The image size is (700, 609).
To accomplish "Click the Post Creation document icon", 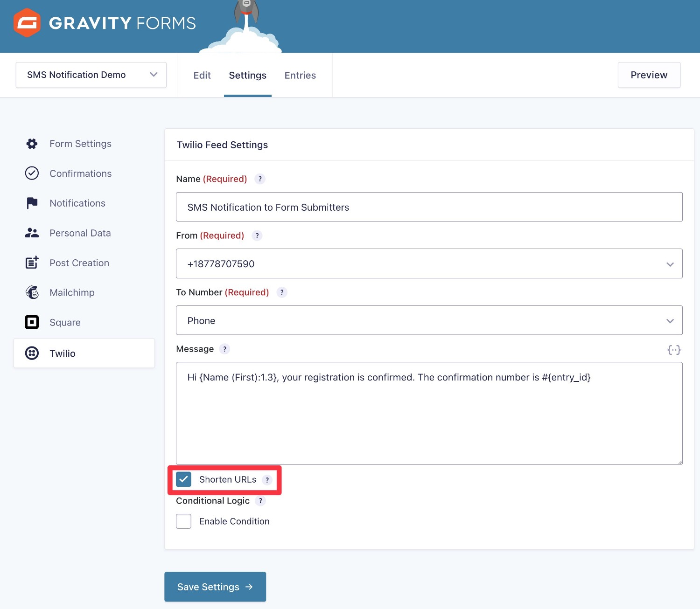I will point(31,263).
